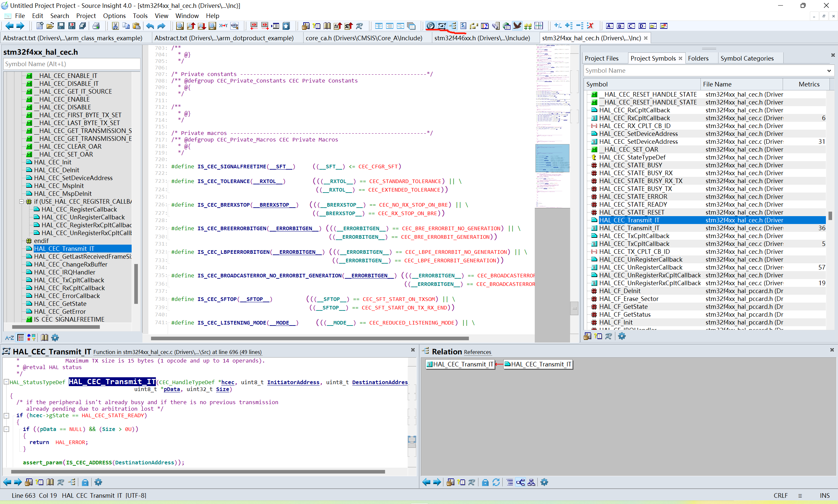Click the left HAL_CEC_Transmit_IT node in Relation graph
This screenshot has width=838, height=504.
click(x=460, y=364)
